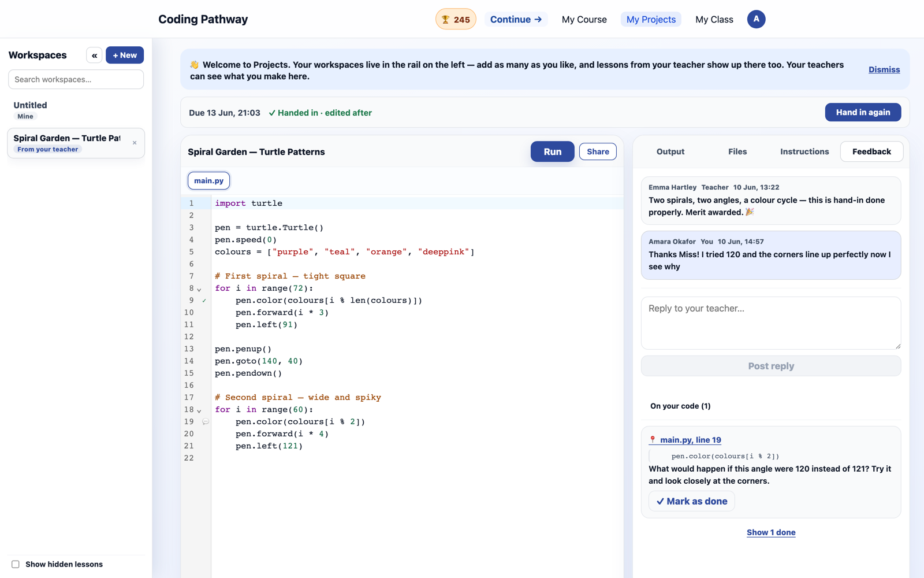Close the Spiral Garden workspace item

(x=135, y=143)
